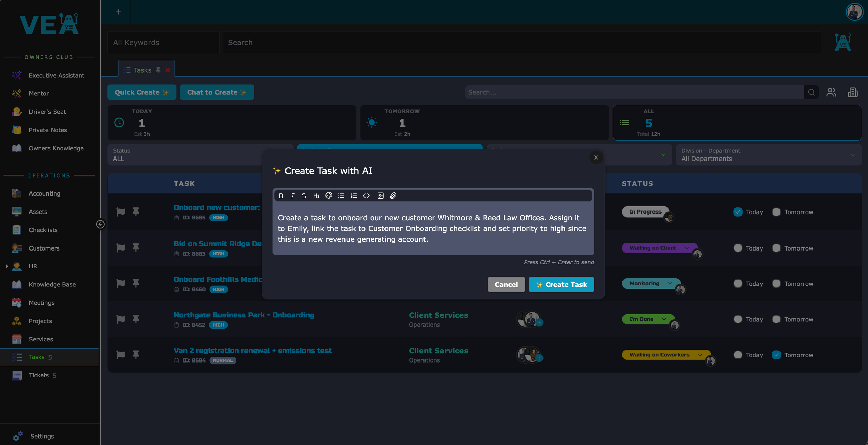Close the Tasks tab

coord(167,70)
